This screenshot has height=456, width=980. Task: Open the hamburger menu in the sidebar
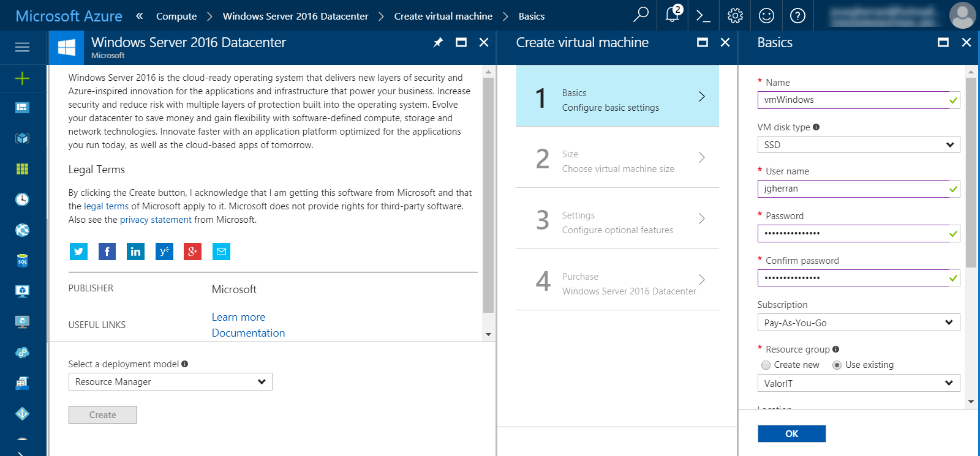(x=22, y=47)
